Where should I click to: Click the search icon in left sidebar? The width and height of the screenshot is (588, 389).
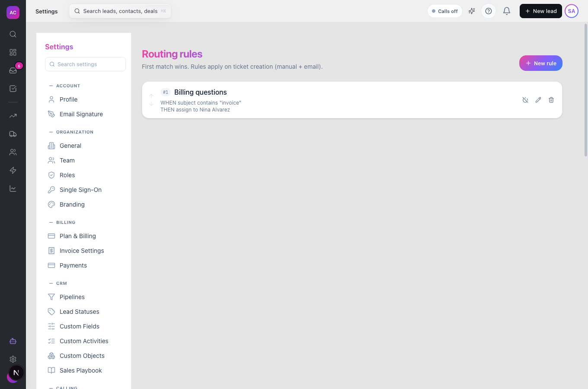(x=13, y=34)
